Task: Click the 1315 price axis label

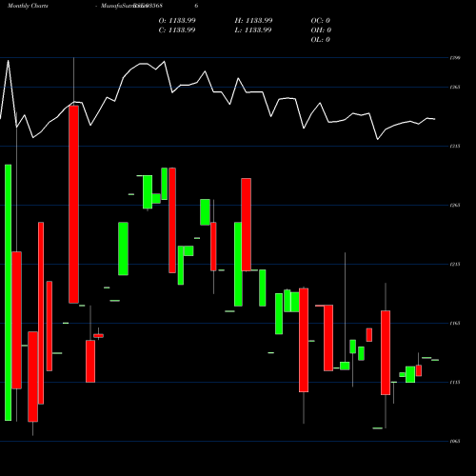Action: (455, 147)
